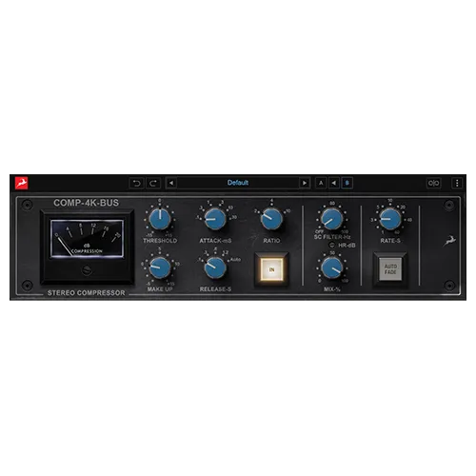Click the Threshold knob
This screenshot has width=476, height=476.
(160, 219)
